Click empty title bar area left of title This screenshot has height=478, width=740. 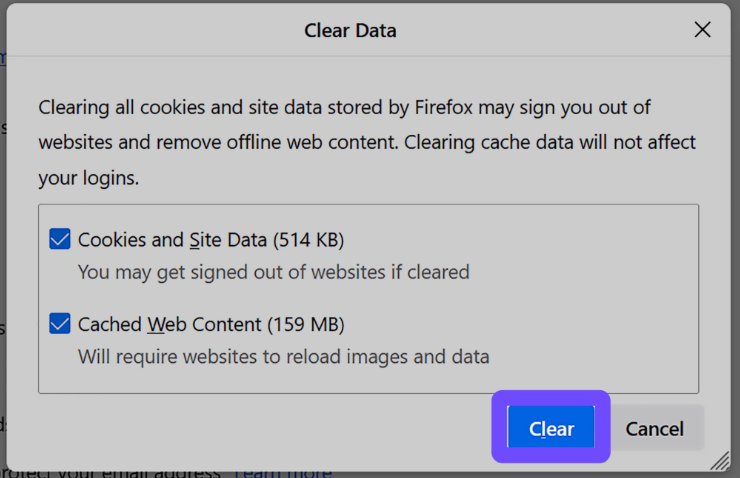(150, 31)
